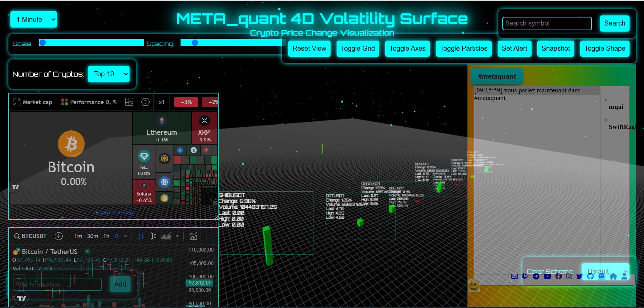Click the Snapshot button
The height and width of the screenshot is (308, 644).
pos(555,48)
